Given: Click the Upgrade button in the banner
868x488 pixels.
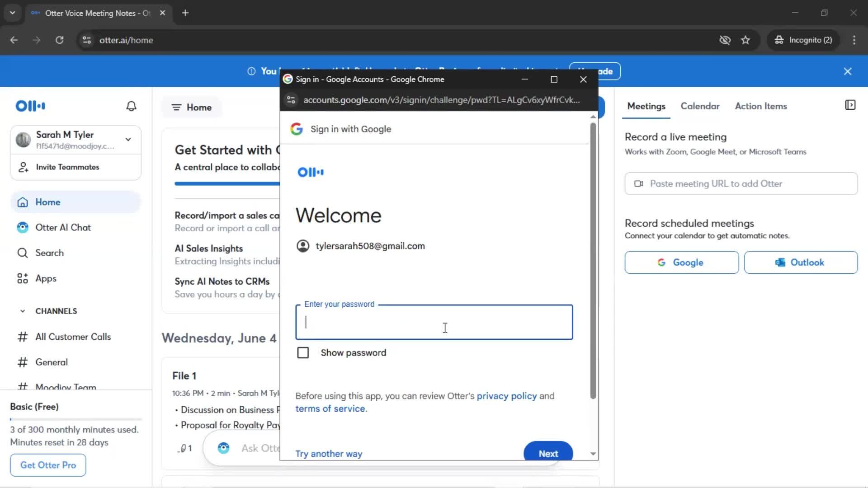Looking at the screenshot, I should tap(595, 71).
